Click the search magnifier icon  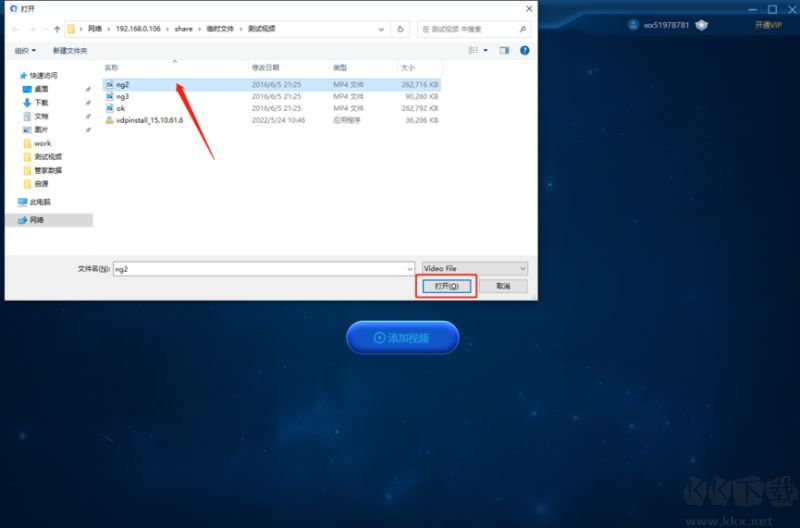523,29
